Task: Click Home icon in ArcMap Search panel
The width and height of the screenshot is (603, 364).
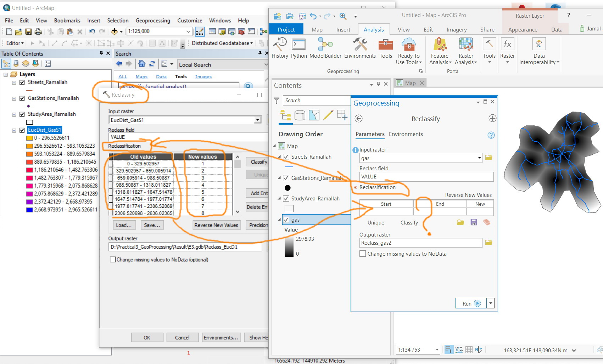Action: (x=142, y=64)
